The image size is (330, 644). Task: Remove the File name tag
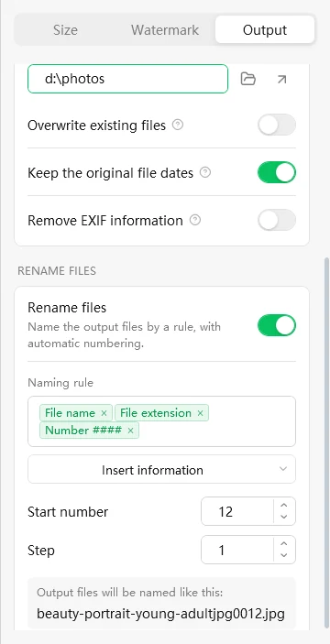coord(104,413)
